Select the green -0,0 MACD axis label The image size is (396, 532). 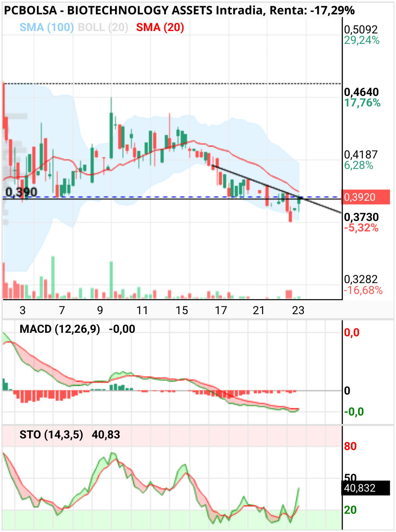click(x=354, y=412)
